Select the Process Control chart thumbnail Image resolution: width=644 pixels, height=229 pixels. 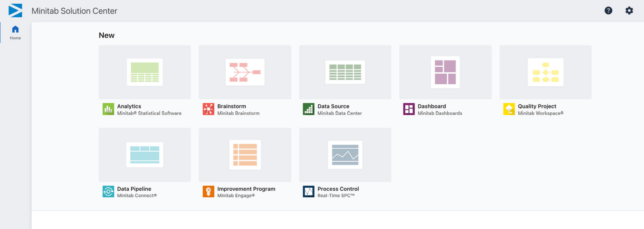point(345,155)
